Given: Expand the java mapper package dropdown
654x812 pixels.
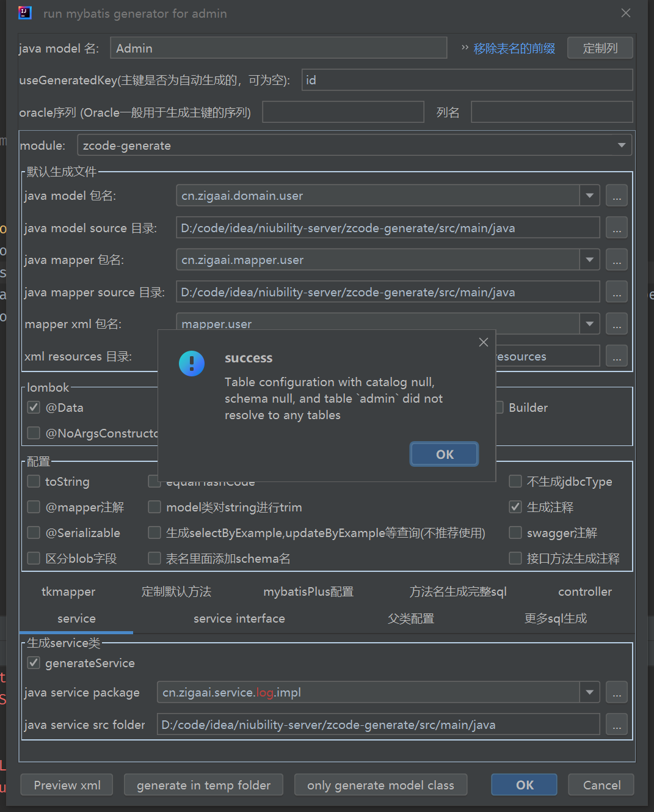Looking at the screenshot, I should click(x=589, y=259).
